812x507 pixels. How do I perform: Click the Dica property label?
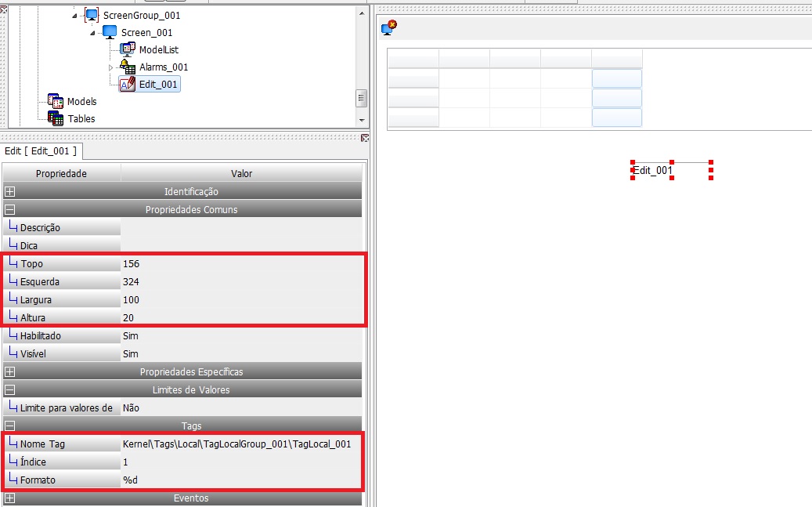pos(28,246)
